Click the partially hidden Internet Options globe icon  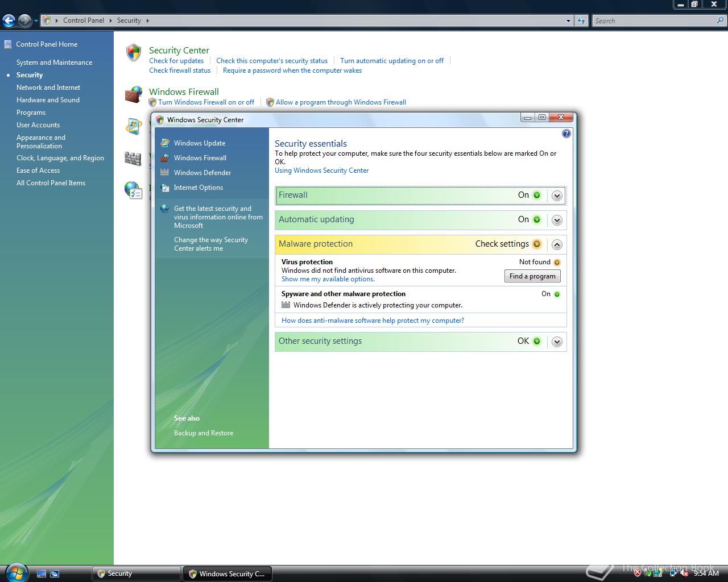point(133,190)
